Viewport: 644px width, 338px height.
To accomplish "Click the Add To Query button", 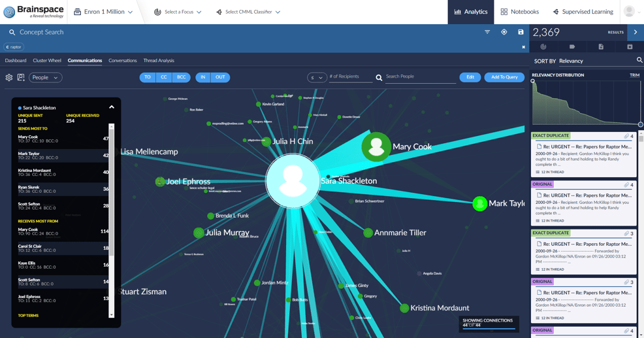I will click(504, 77).
